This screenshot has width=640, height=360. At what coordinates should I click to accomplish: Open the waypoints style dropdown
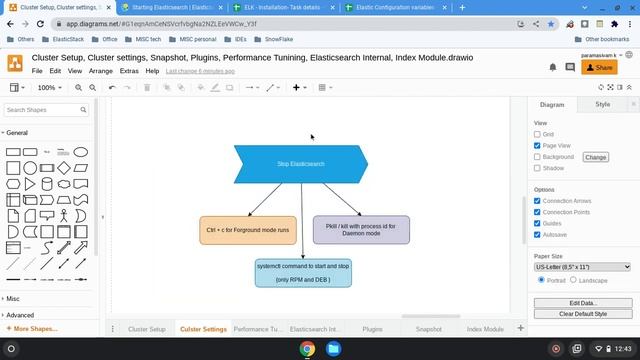click(273, 88)
